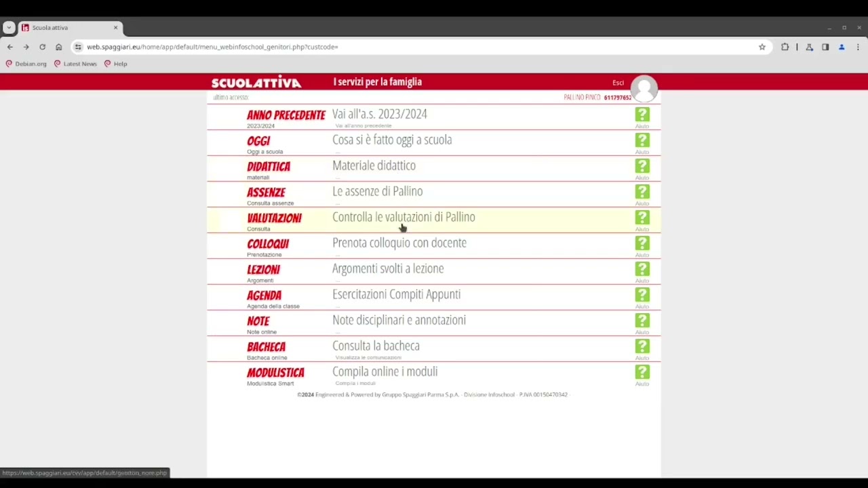Open the DIDATTICA menu entry

(x=269, y=167)
